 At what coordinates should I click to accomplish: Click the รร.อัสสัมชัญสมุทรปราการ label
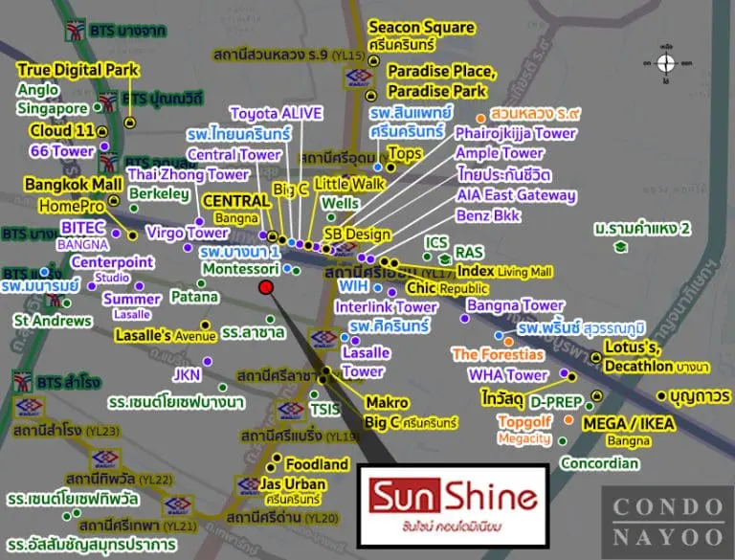coord(92,545)
